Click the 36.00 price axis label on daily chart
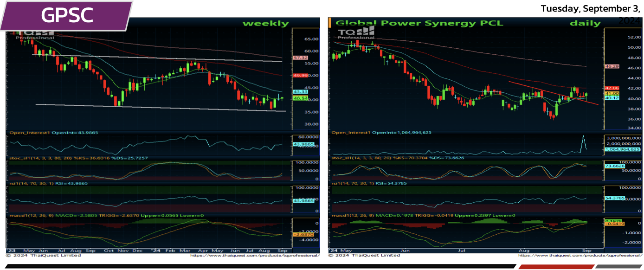The height and width of the screenshot is (270, 644). point(634,119)
